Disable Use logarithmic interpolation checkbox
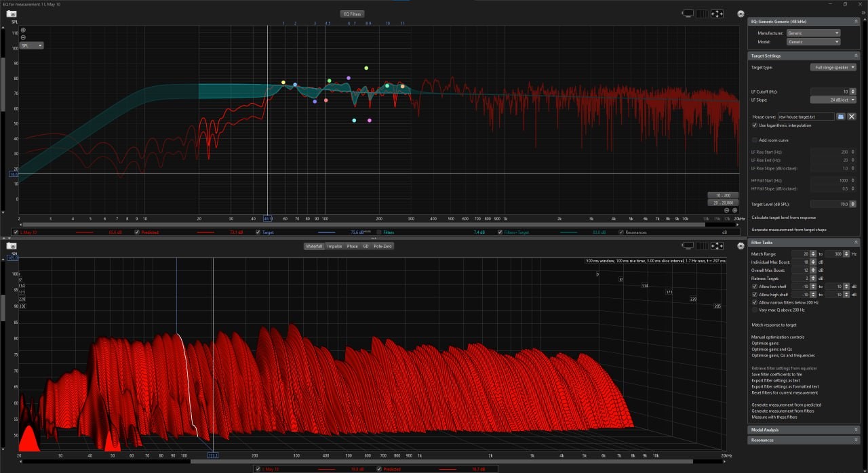 coord(755,125)
